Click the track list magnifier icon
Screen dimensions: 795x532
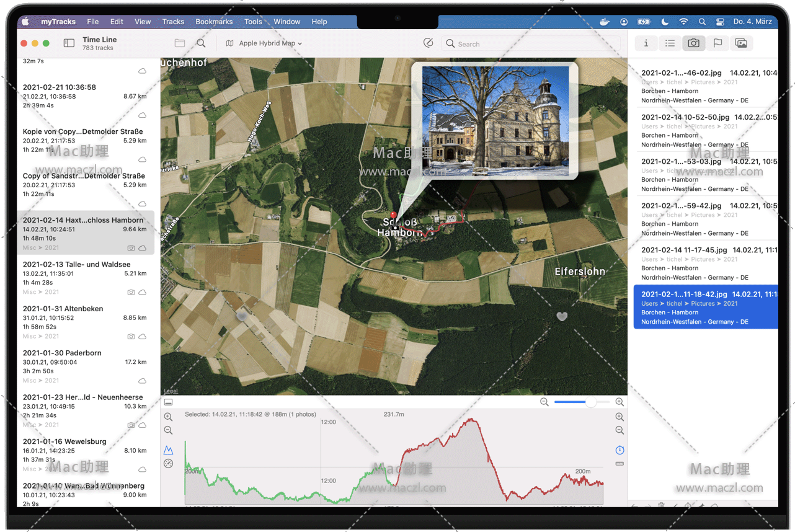(x=201, y=43)
